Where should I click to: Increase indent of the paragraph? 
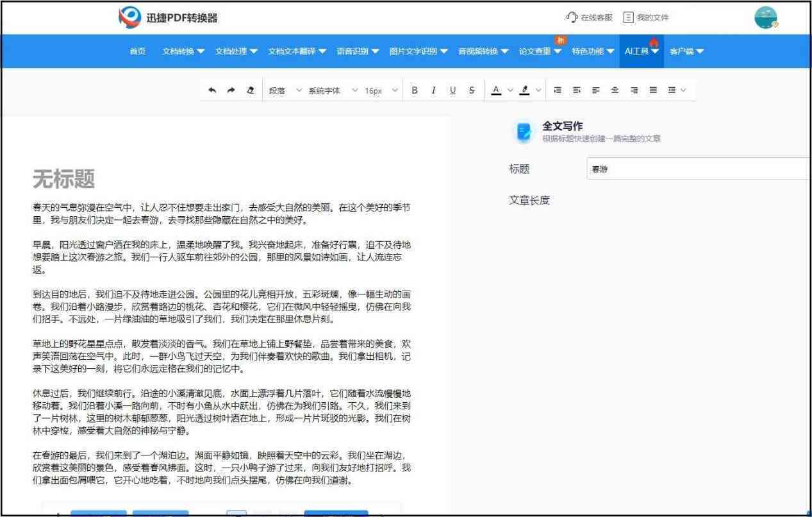pos(558,90)
